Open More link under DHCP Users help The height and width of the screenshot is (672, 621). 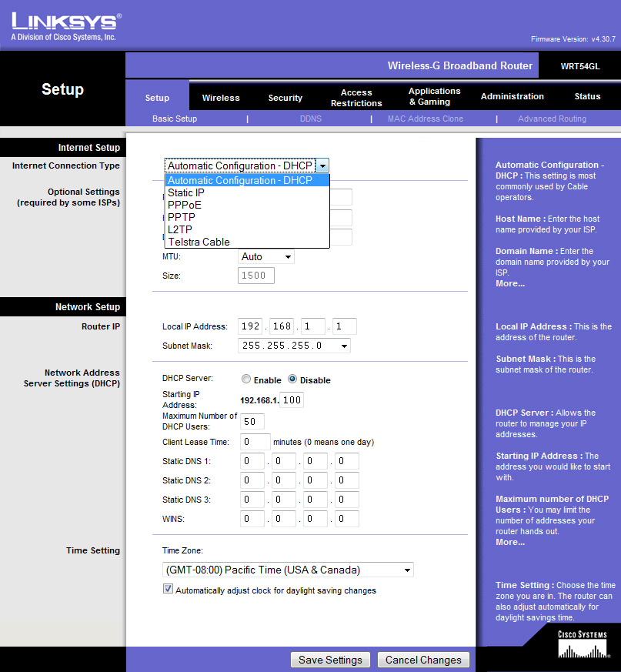510,542
